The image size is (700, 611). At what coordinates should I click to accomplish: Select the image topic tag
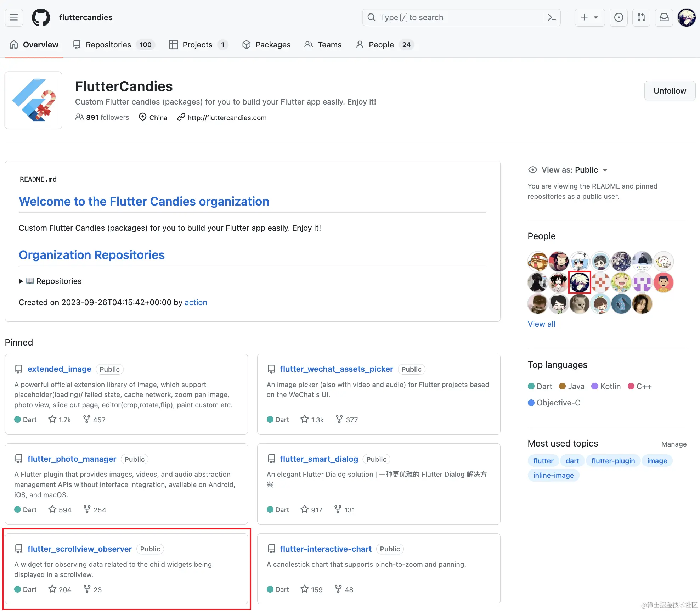click(x=657, y=461)
